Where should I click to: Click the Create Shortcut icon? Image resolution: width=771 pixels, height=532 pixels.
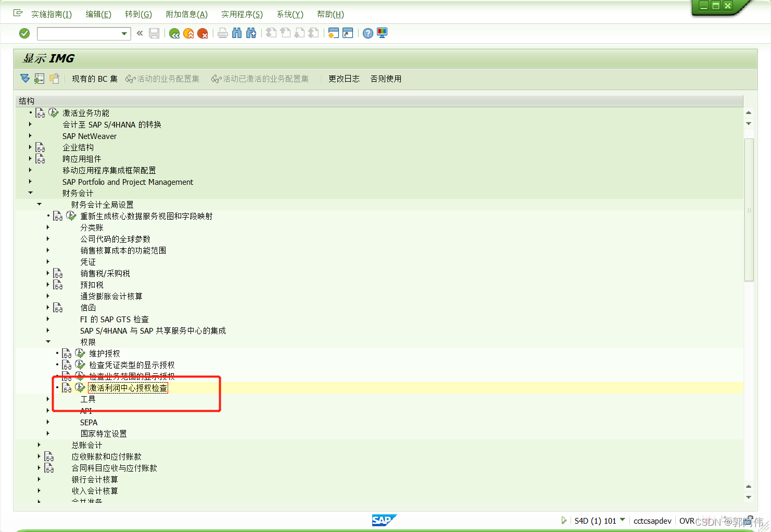coord(348,33)
